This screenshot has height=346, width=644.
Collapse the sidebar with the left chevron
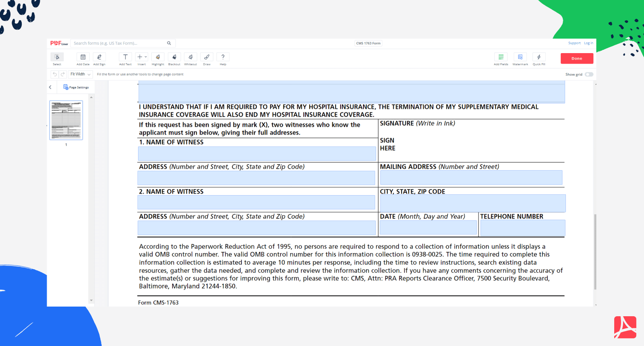(50, 87)
